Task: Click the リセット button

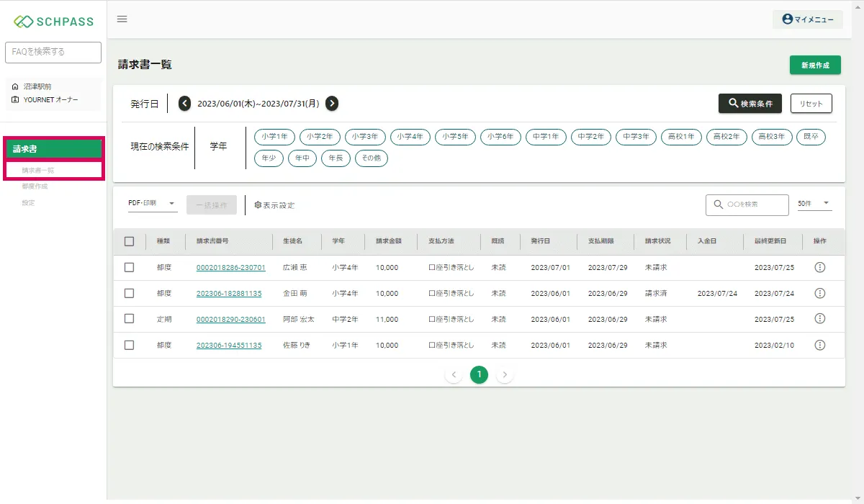Action: (811, 104)
